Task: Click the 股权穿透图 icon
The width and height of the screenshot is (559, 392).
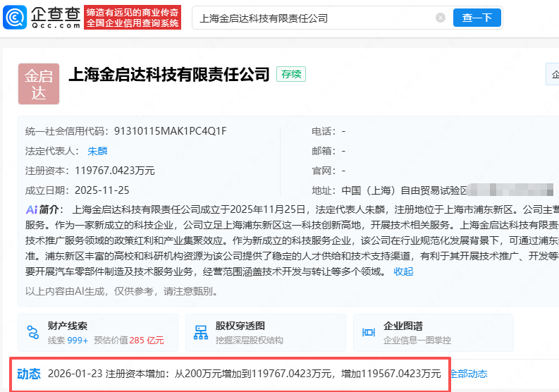Action: tap(201, 333)
